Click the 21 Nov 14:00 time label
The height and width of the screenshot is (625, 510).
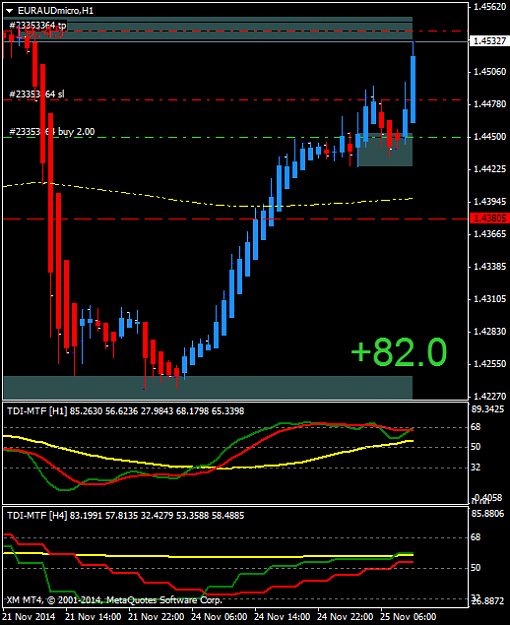point(93,617)
